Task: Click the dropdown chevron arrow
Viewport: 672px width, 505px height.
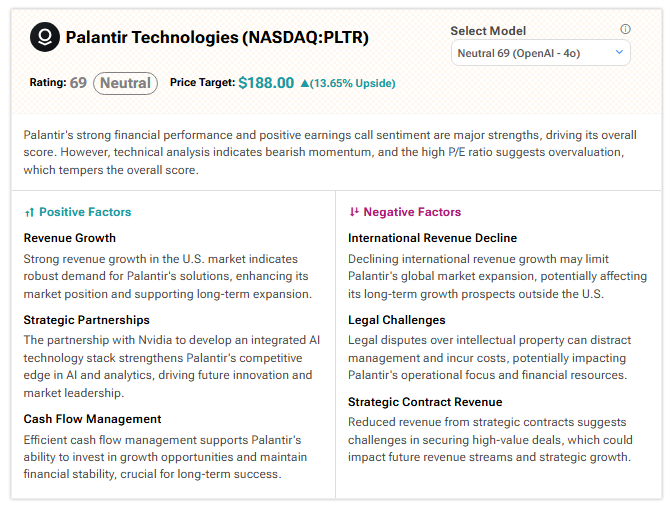Action: pyautogui.click(x=619, y=52)
